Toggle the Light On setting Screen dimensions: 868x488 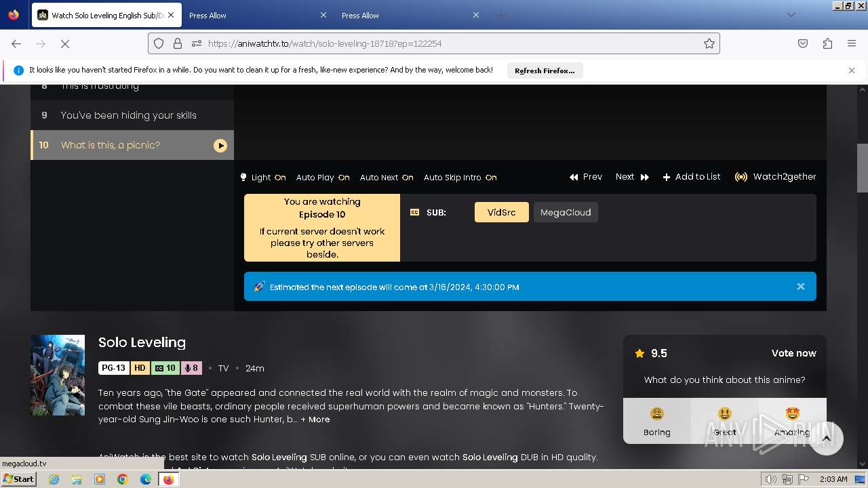click(x=263, y=178)
